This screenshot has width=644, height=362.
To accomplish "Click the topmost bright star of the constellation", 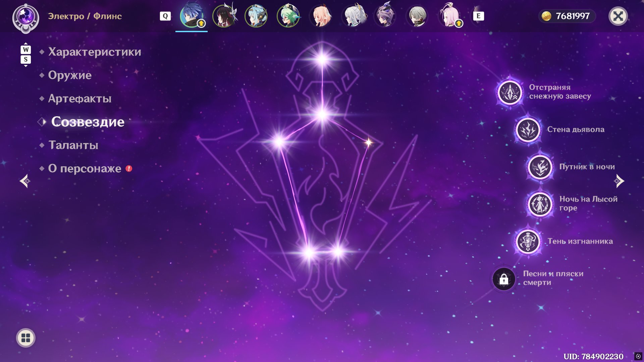I will pos(322,60).
